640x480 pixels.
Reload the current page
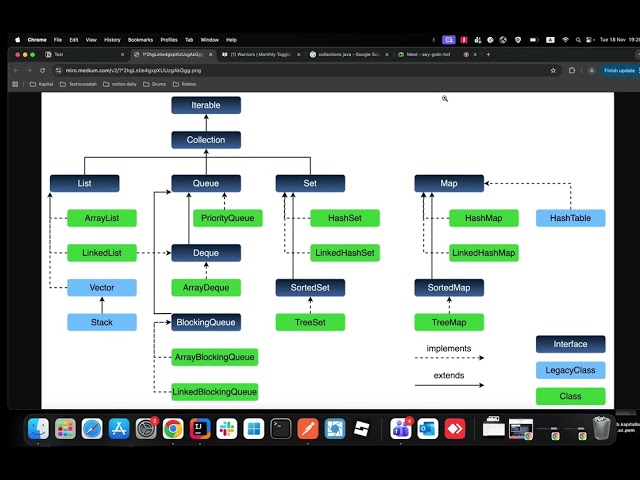42,70
